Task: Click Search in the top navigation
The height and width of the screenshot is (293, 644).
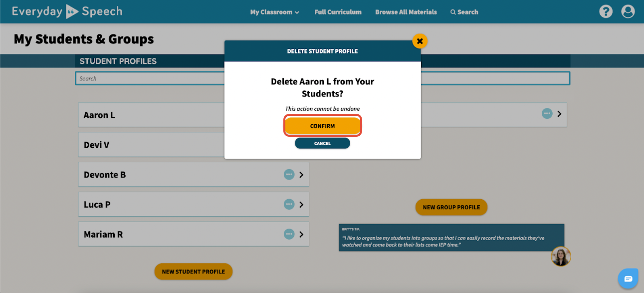Action: click(x=464, y=12)
